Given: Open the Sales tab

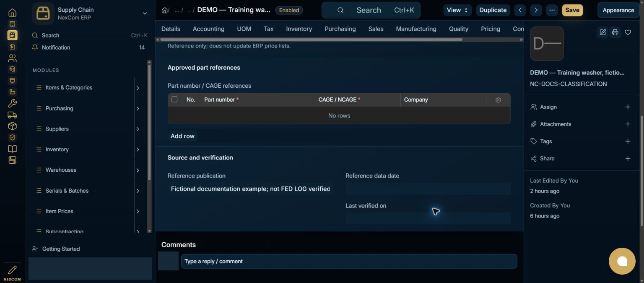Looking at the screenshot, I should (x=376, y=29).
